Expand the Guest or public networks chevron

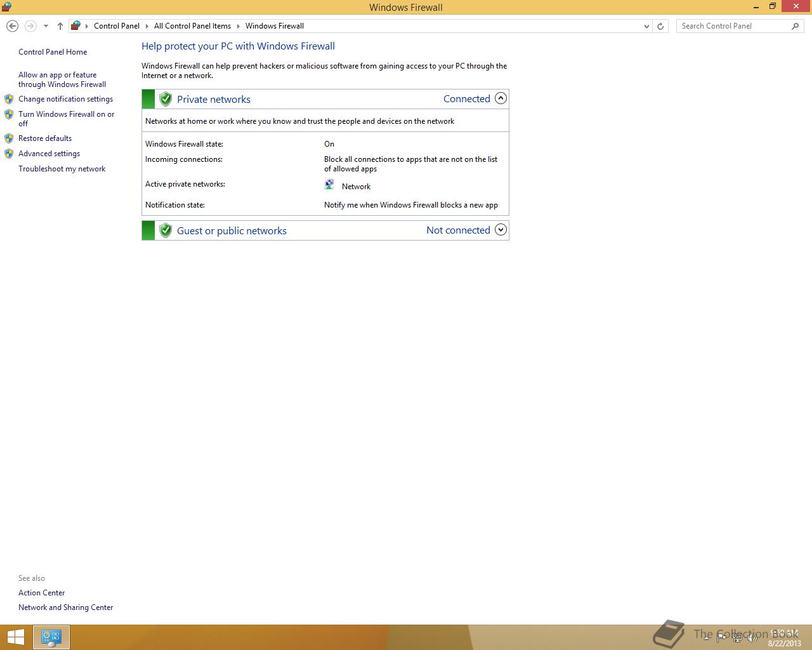coord(501,230)
